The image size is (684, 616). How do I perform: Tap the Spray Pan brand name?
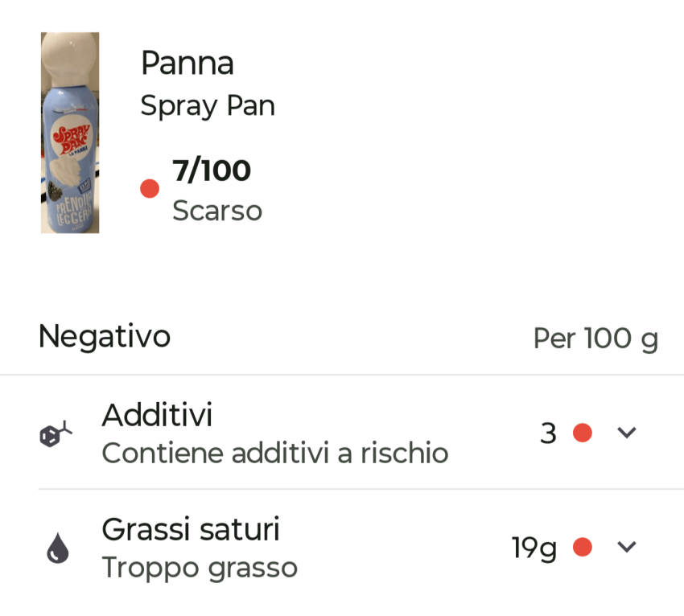click(208, 105)
